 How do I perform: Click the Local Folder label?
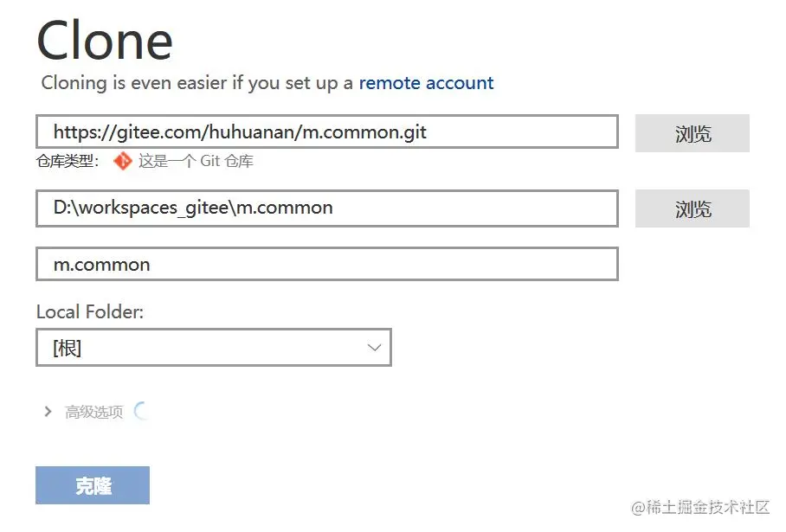89,312
